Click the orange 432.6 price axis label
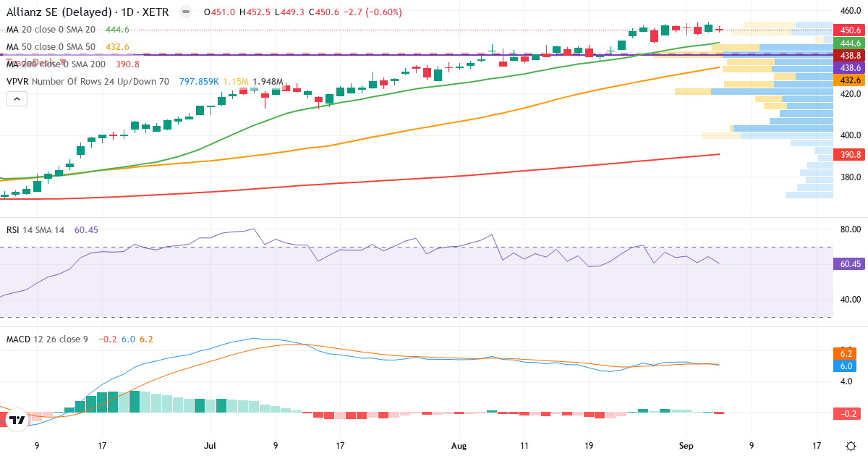 pos(848,80)
